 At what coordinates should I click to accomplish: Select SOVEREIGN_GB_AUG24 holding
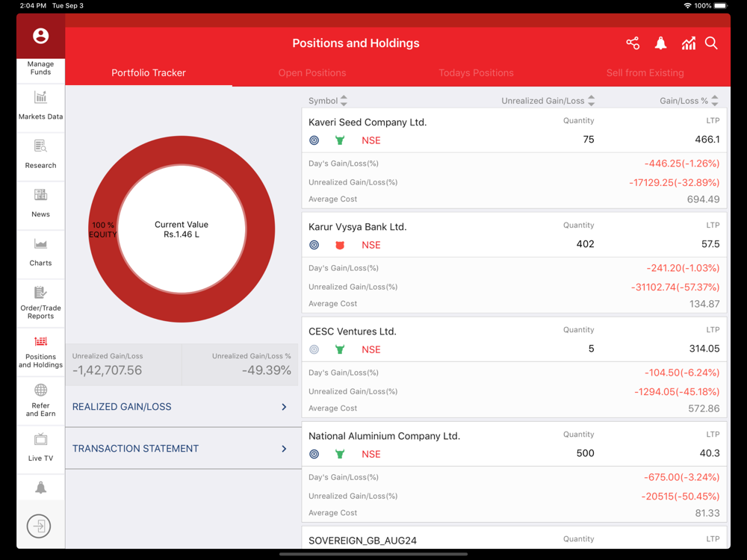[362, 541]
